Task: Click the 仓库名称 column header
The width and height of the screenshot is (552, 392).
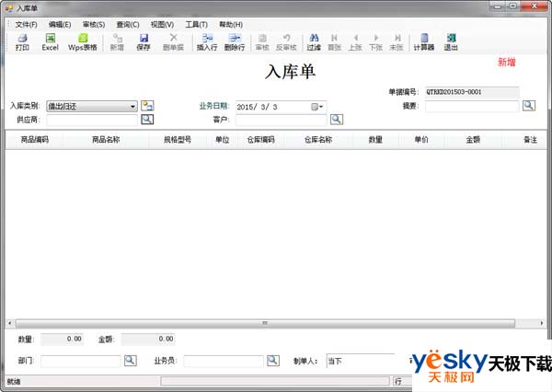Action: (318, 140)
